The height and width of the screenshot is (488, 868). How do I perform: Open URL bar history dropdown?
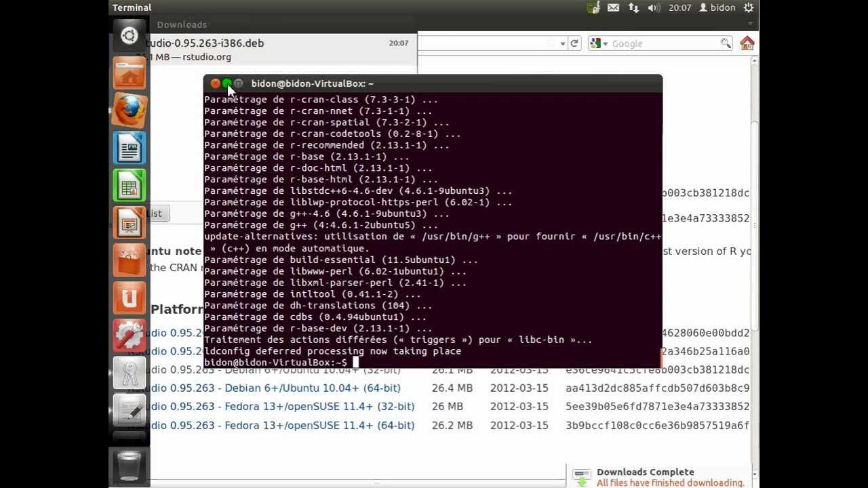[562, 43]
